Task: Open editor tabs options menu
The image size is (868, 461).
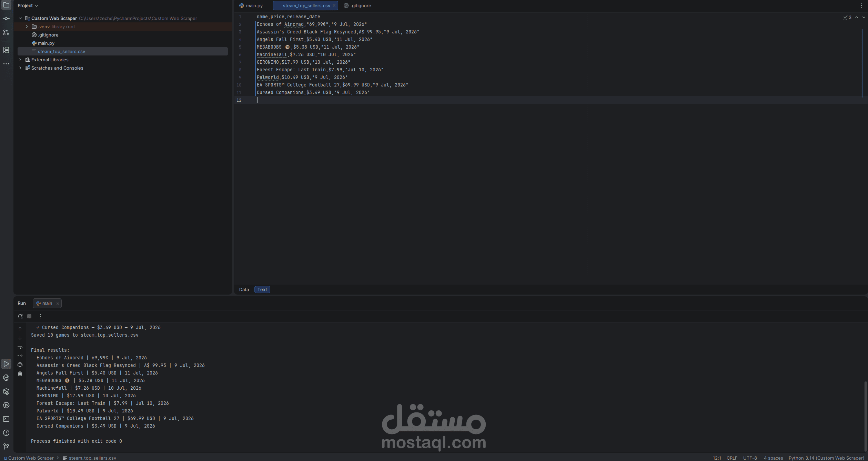Action: pyautogui.click(x=861, y=6)
